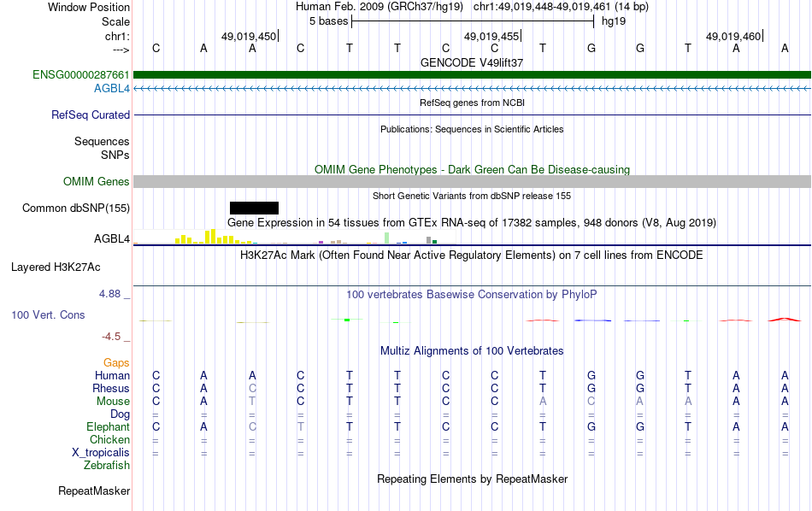Click Publications: Sequences in Scientific Articles title
This screenshot has width=812, height=511.
coord(472,129)
